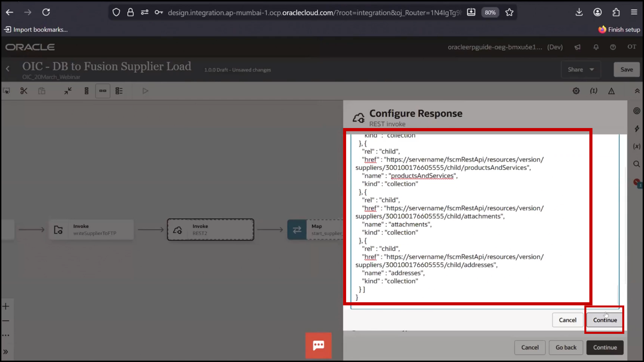Open the browser extensions menu
Image resolution: width=644 pixels, height=362 pixels.
coord(616,12)
